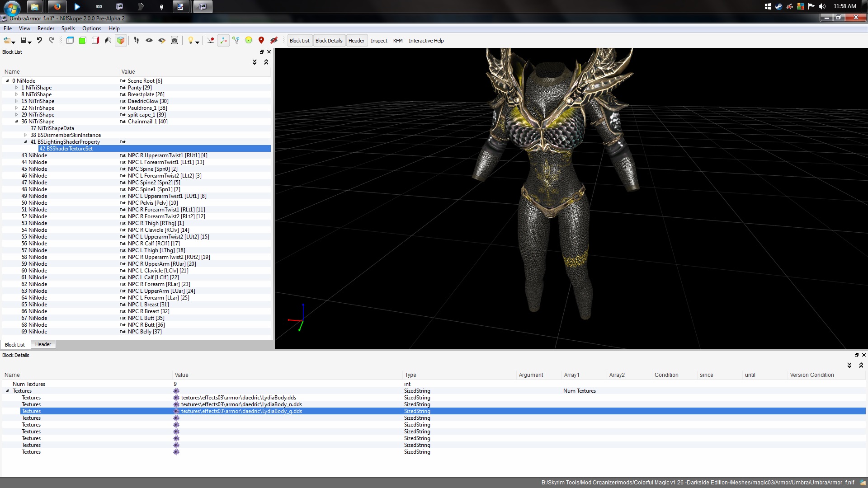Viewport: 868px width, 488px height.
Task: Switch to Front view green cube icon
Action: tap(83, 41)
